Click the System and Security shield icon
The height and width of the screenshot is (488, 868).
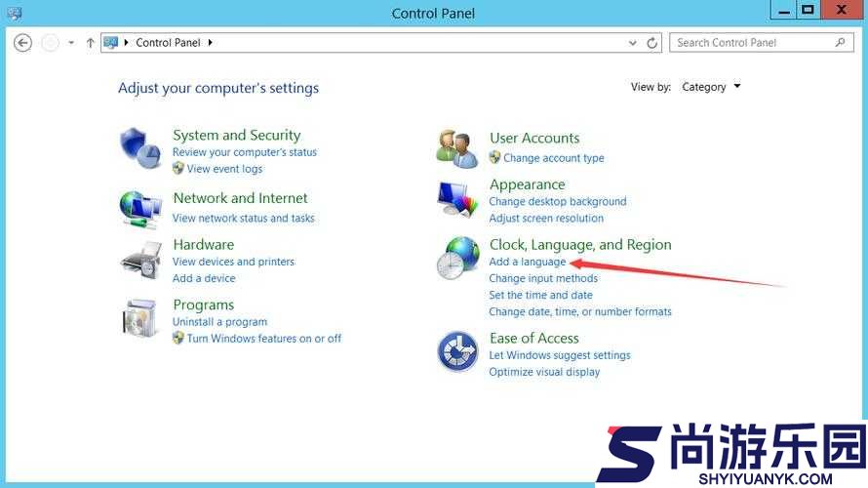[140, 148]
